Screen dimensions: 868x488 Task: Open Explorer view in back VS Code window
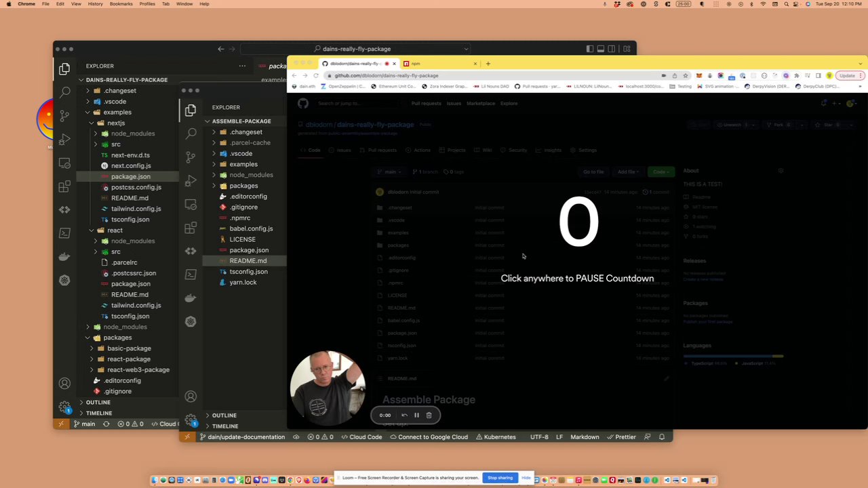click(x=64, y=68)
